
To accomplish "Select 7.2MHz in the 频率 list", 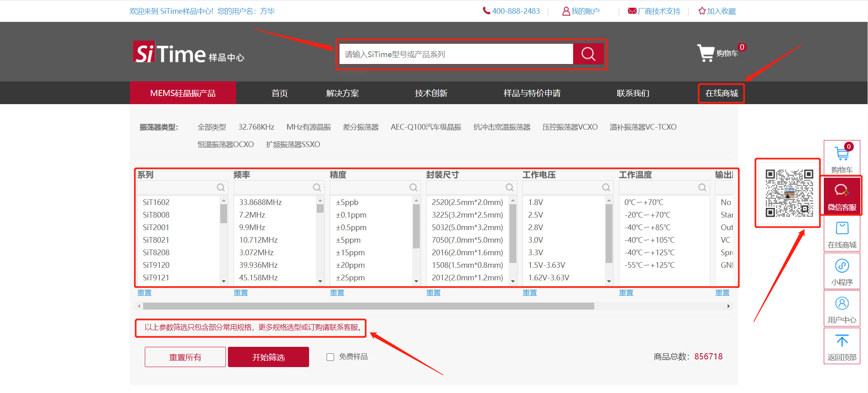I will 252,215.
